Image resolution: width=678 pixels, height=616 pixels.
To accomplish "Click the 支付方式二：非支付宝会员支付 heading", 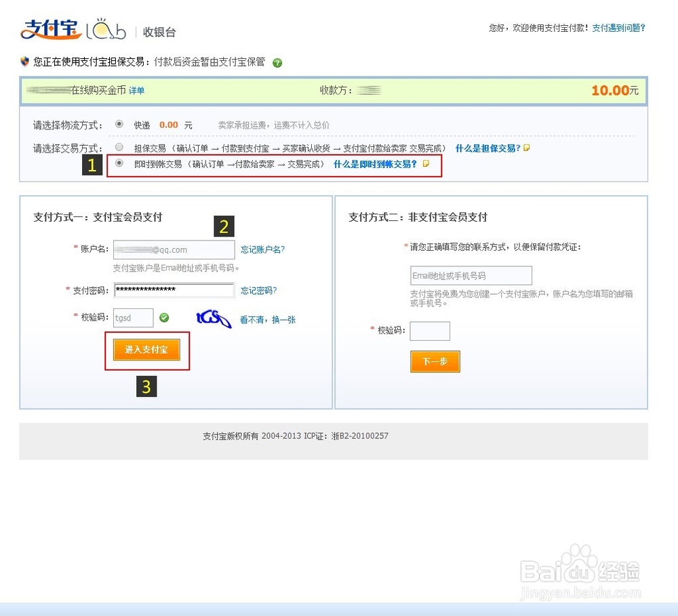I will 418,217.
